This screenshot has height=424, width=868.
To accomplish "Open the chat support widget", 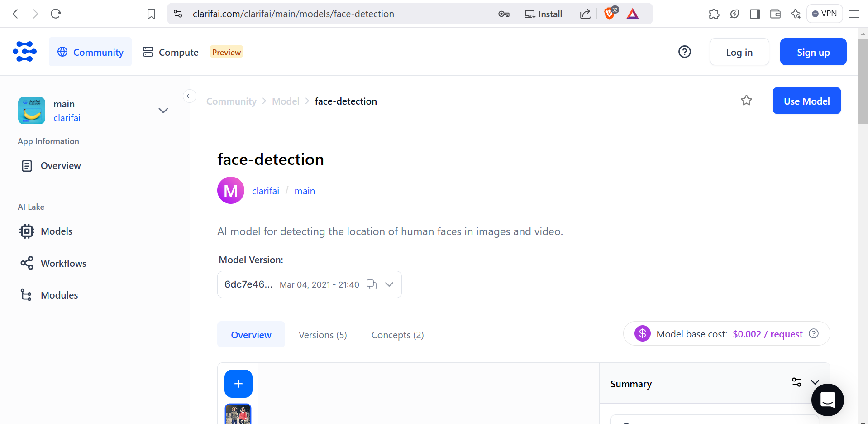I will pos(827,400).
